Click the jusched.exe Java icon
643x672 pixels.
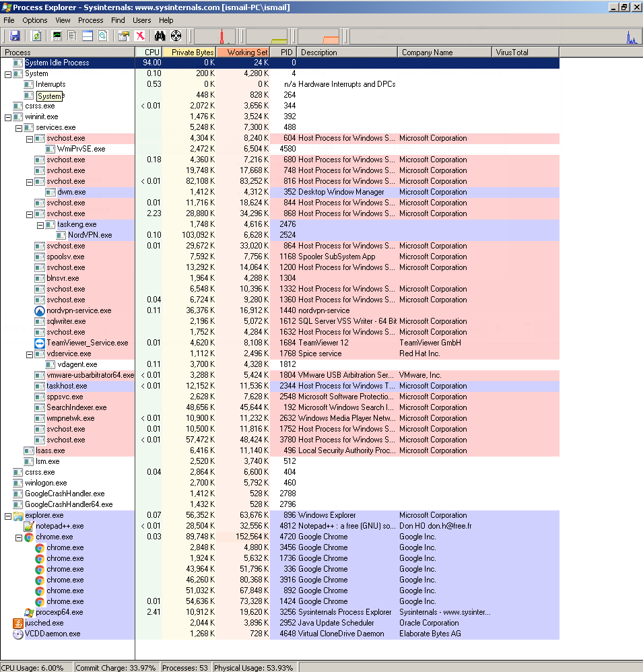18,623
